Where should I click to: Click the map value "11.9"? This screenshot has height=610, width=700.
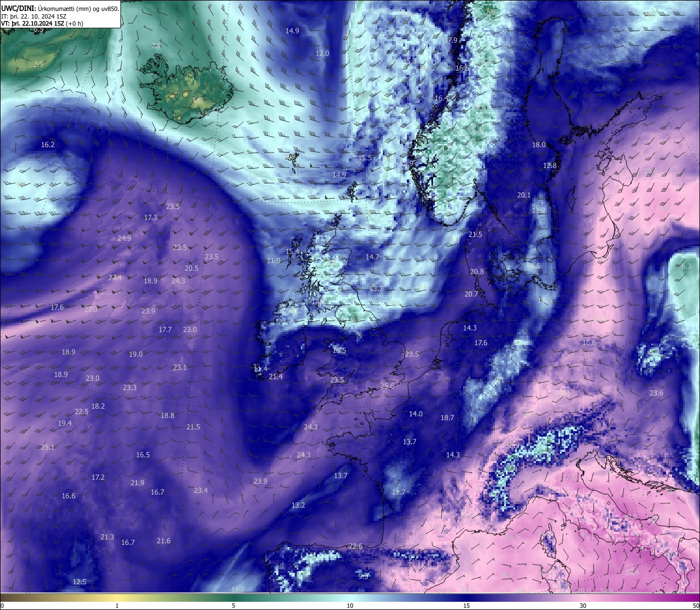(x=273, y=260)
